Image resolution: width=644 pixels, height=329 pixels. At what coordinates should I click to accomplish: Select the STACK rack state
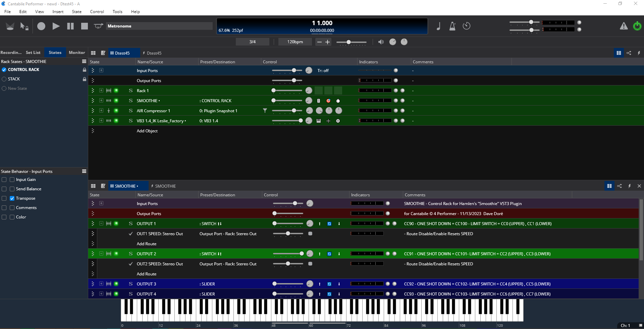tap(14, 79)
